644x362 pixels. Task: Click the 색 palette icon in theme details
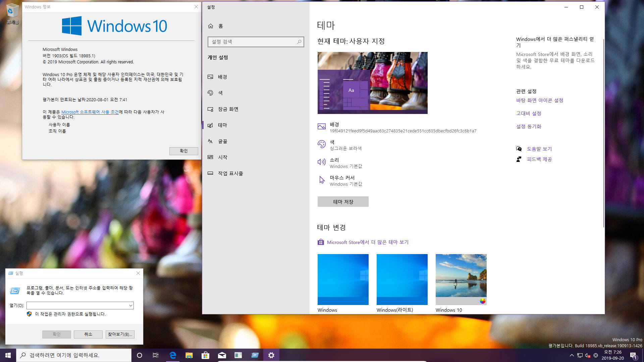[x=321, y=144]
